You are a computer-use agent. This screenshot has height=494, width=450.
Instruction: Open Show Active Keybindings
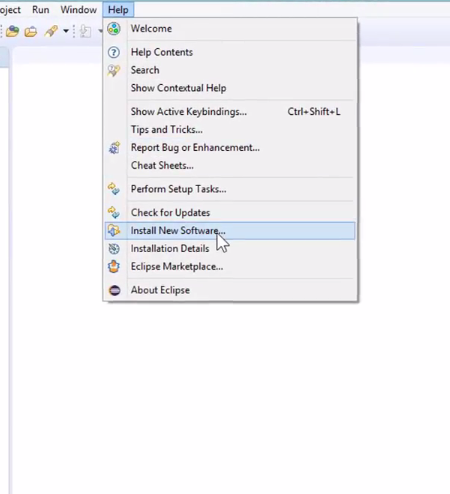click(x=230, y=112)
